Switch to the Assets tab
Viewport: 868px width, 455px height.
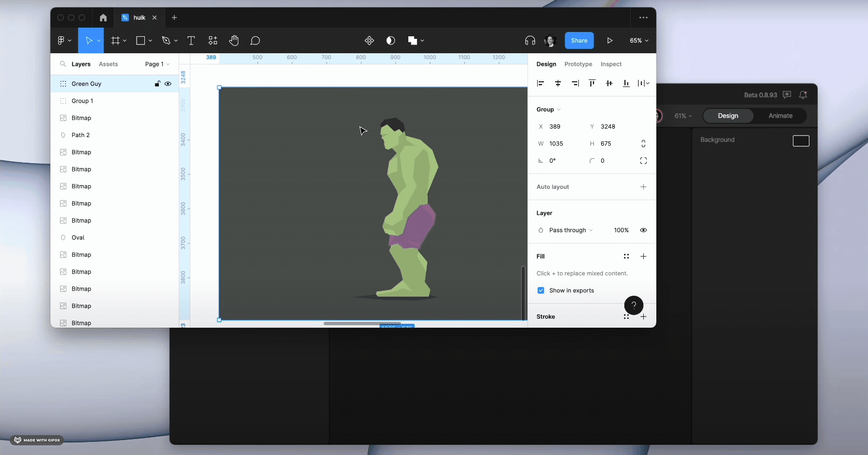pos(108,64)
